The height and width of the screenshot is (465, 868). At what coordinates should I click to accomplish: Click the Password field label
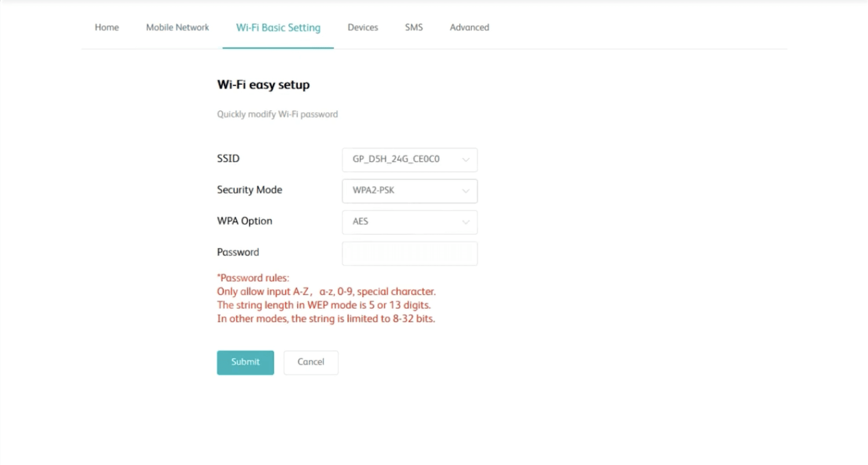238,252
